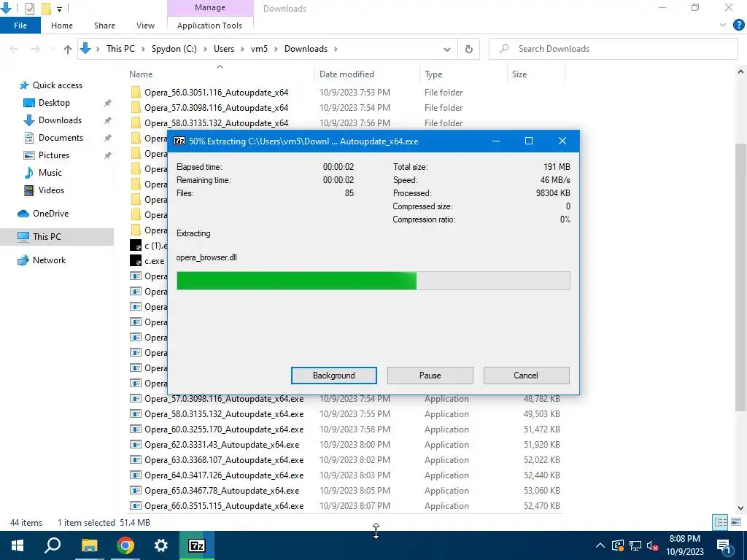Go up one folder level arrow
Viewport: 747px width, 560px height.
[68, 49]
